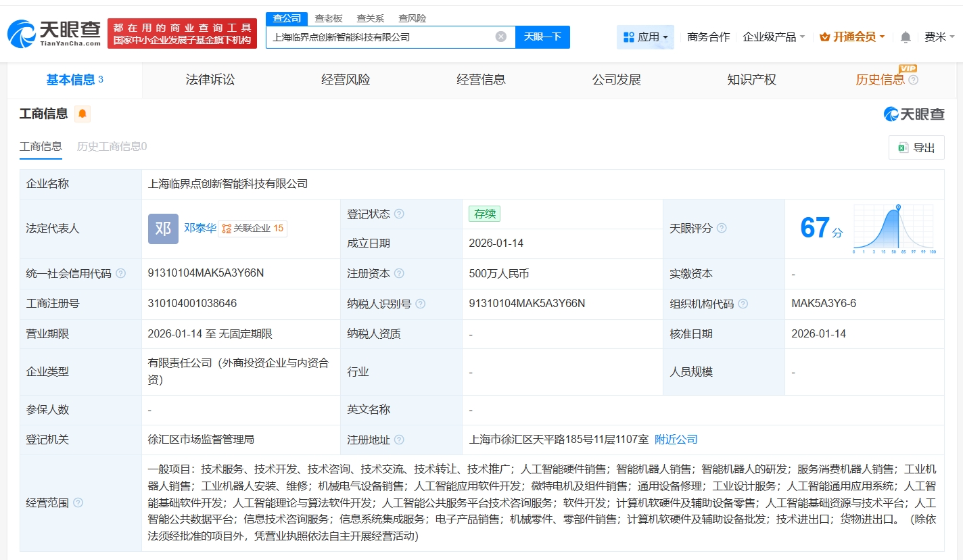Clear the search box text

pyautogui.click(x=500, y=37)
